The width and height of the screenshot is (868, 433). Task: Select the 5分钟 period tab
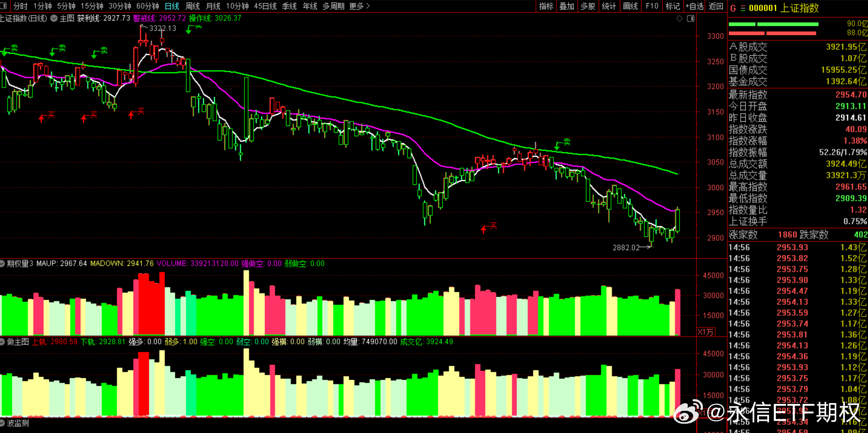[x=66, y=6]
